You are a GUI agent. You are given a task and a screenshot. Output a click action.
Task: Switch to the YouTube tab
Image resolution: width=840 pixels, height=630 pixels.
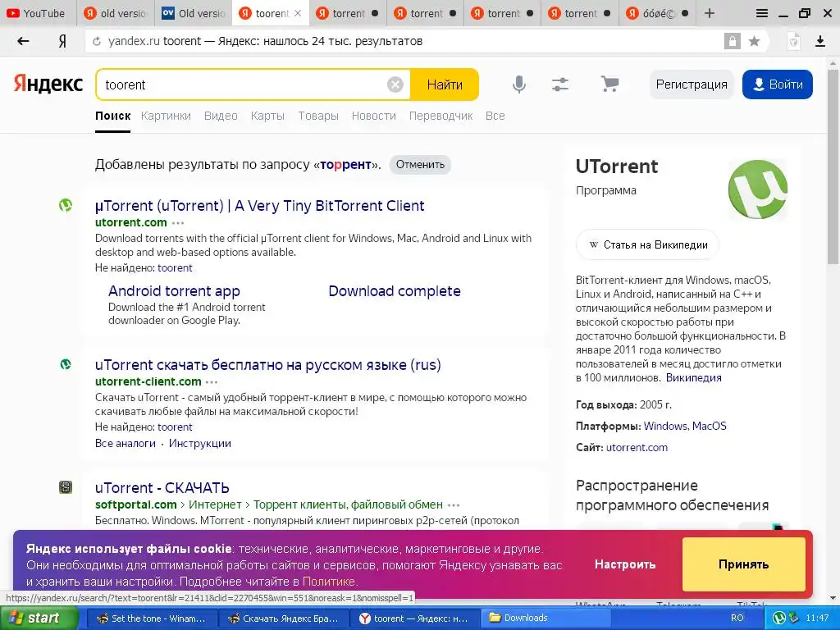36,13
